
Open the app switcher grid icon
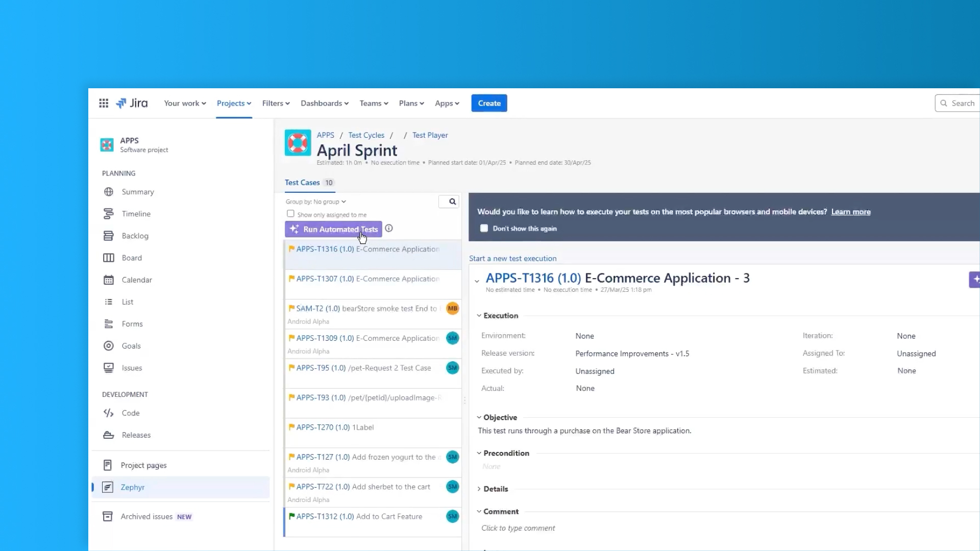point(104,103)
